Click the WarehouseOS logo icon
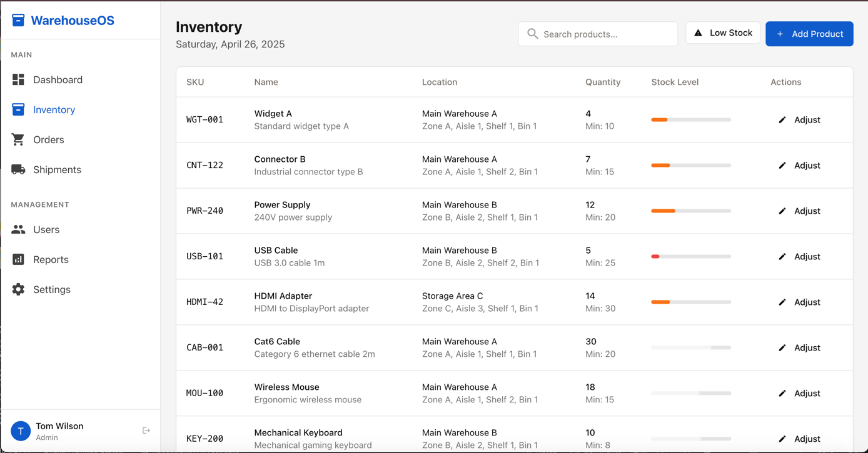 (18, 21)
